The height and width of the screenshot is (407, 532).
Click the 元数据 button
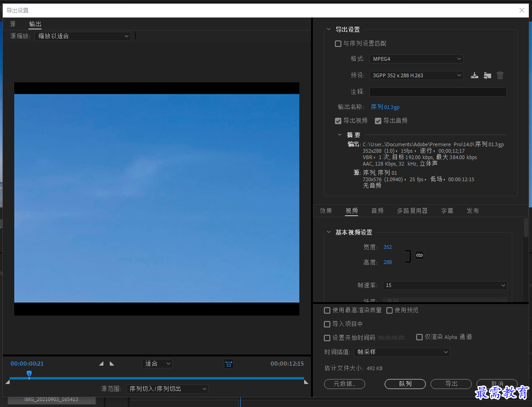coord(345,384)
